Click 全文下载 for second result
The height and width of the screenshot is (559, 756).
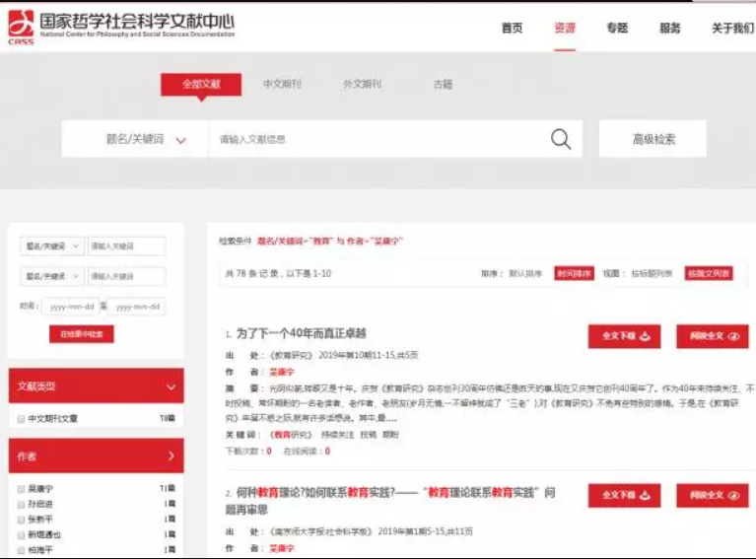pyautogui.click(x=624, y=495)
